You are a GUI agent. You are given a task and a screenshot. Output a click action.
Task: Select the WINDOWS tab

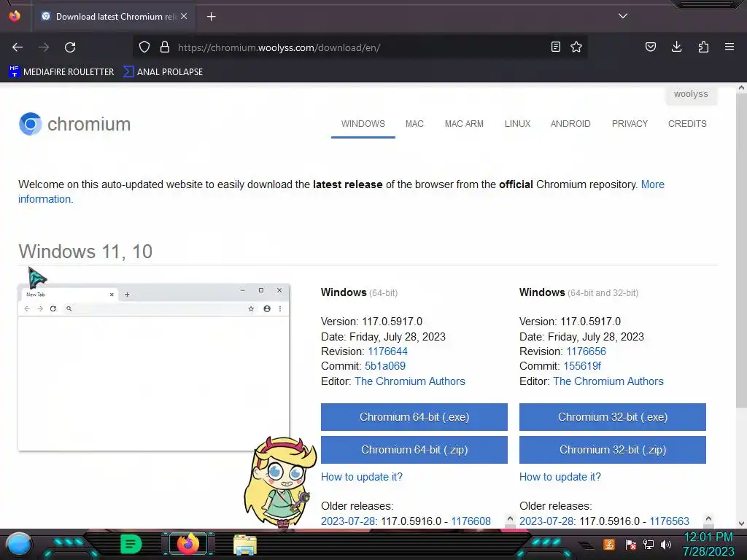[x=363, y=124]
